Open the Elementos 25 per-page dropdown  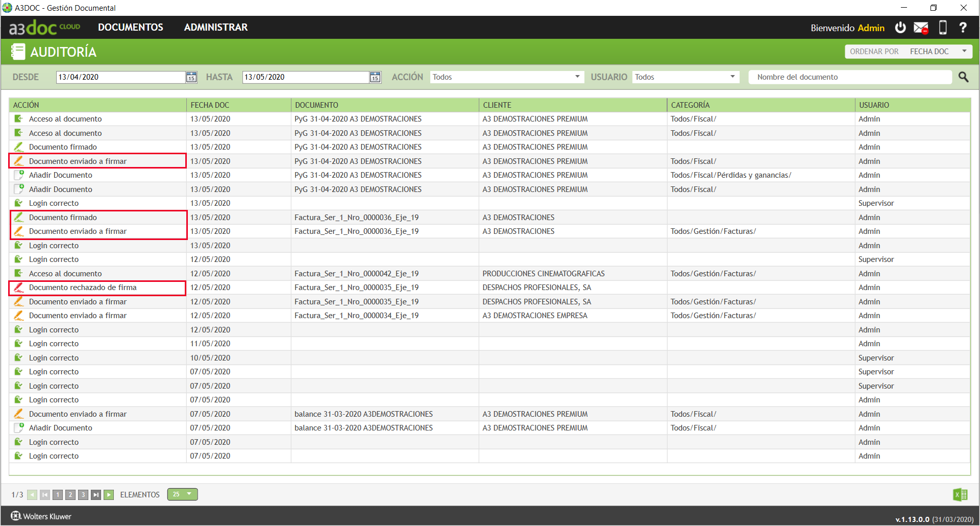182,494
